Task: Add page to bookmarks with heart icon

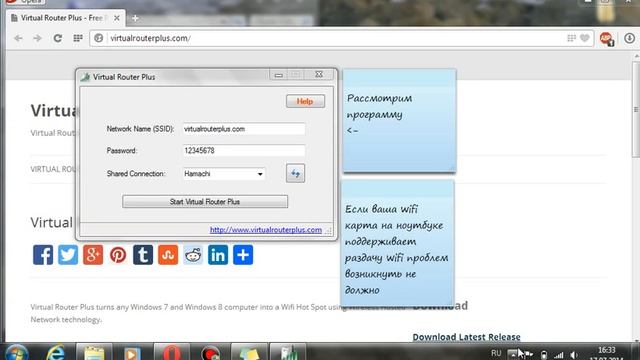Action: [x=585, y=38]
